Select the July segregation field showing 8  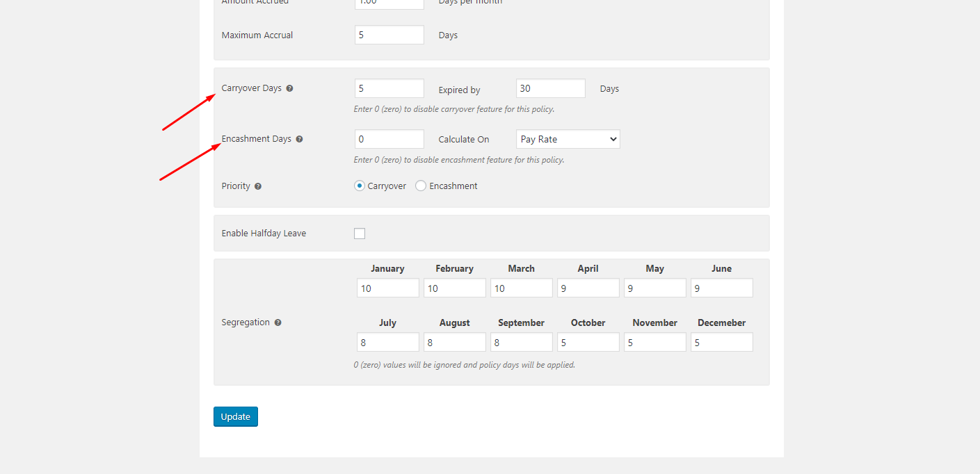387,341
